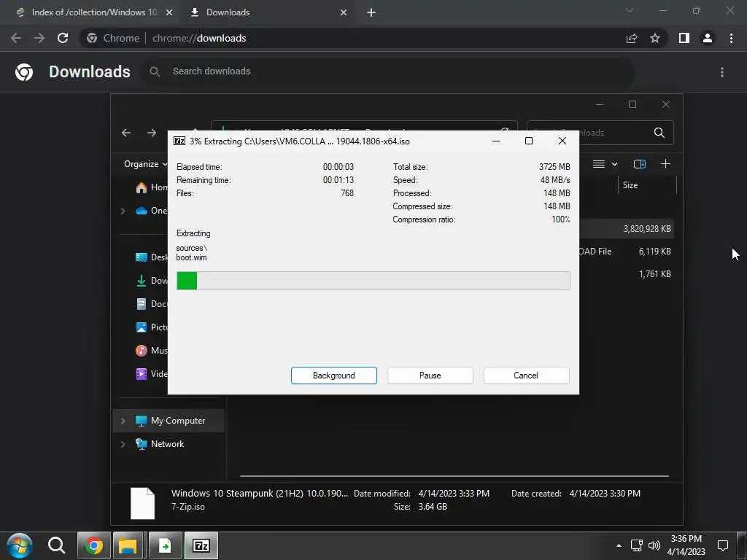Open Chrome three-dot main menu
Screen dimensions: 747x560
pos(731,38)
